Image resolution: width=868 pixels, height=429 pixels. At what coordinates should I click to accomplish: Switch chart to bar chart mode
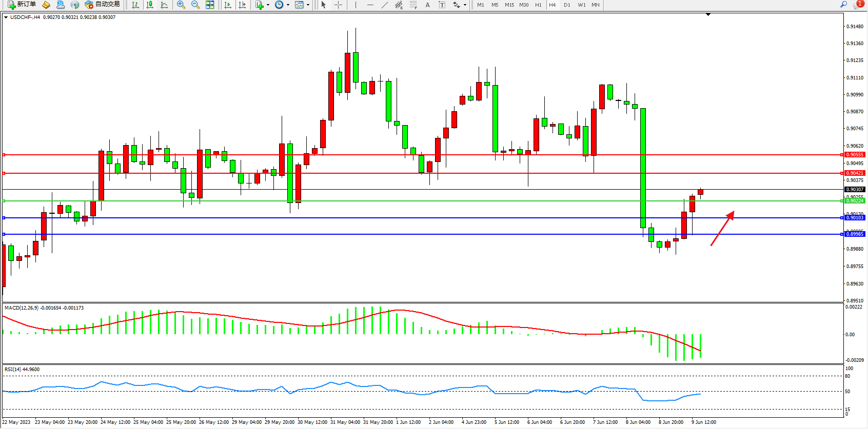pos(135,5)
